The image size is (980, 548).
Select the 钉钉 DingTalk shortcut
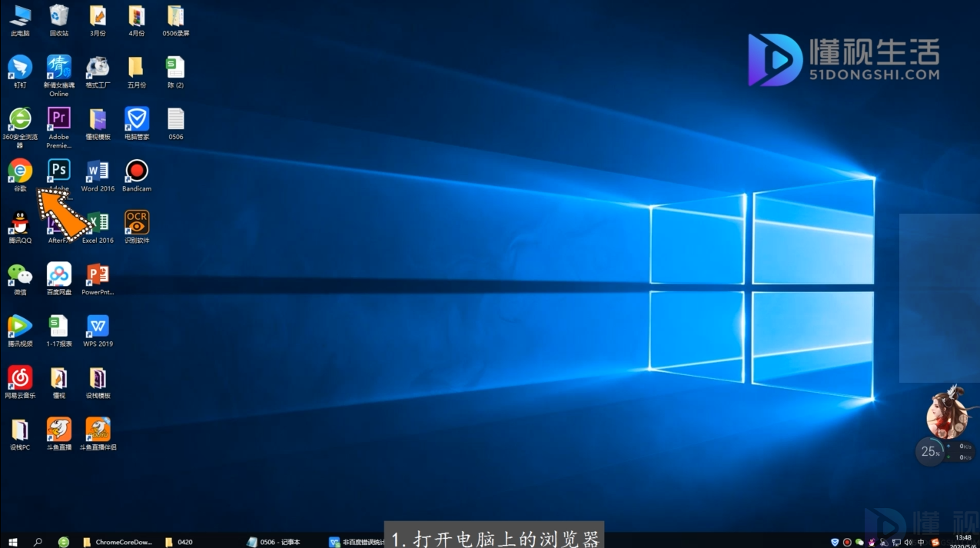(20, 71)
